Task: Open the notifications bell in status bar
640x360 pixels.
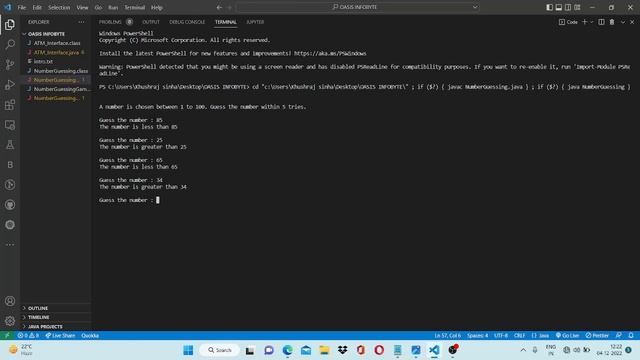Action: click(x=631, y=336)
